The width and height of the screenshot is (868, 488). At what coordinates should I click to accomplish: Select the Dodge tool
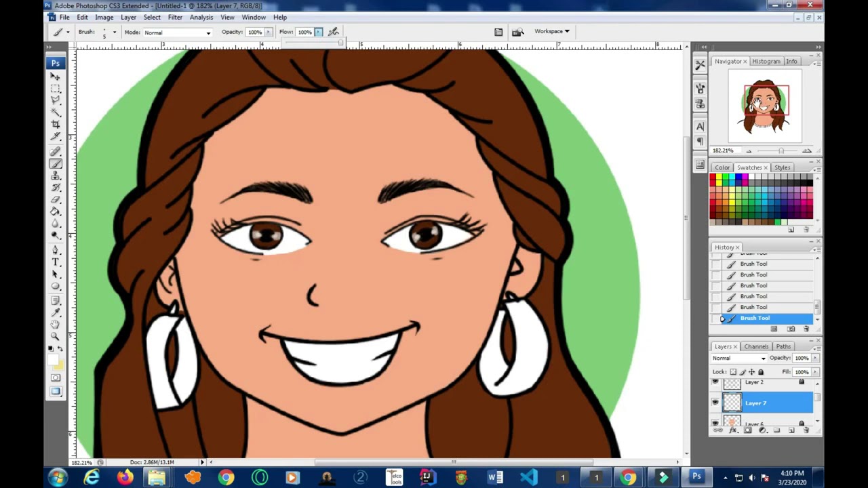pos(56,237)
